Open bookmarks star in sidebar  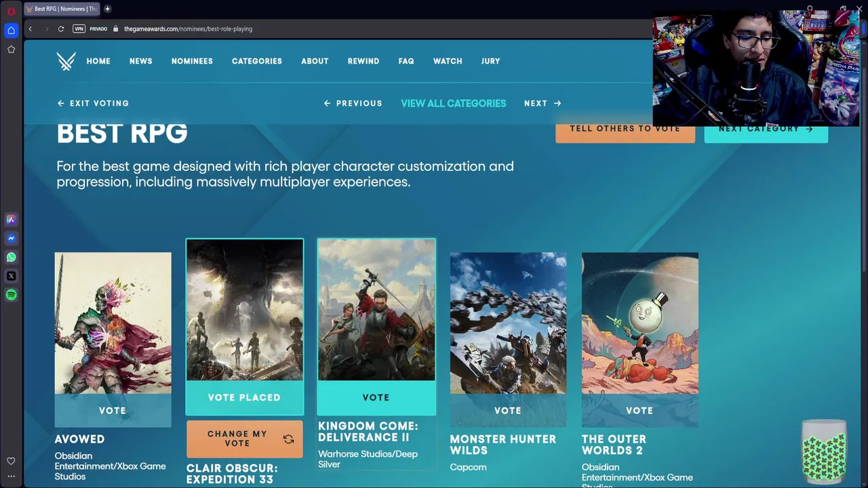coord(11,49)
